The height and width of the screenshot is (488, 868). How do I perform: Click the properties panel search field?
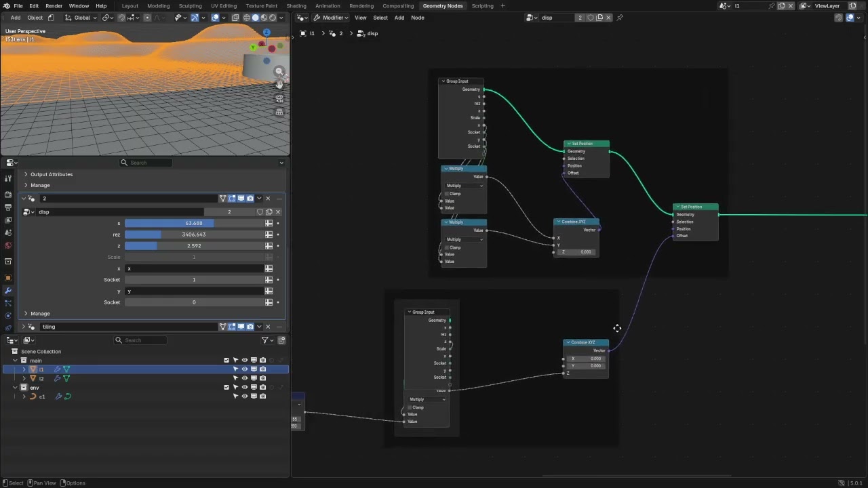point(144,163)
